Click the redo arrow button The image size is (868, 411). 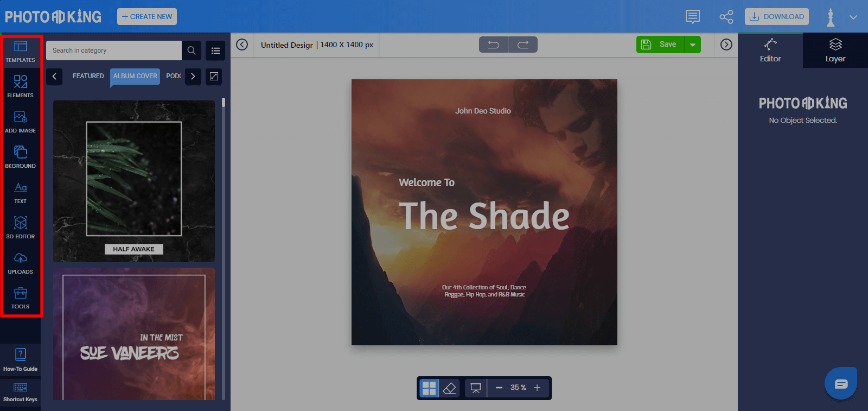523,45
